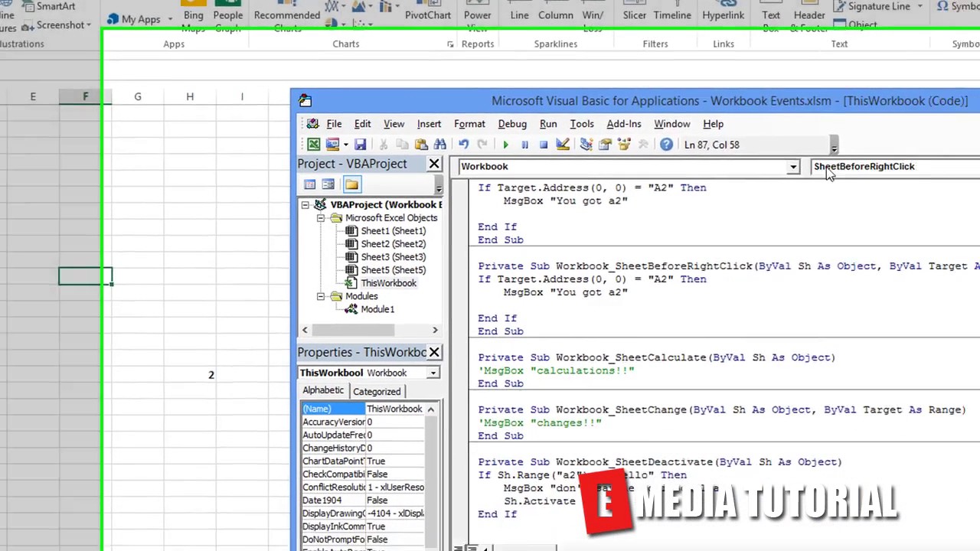Image resolution: width=980 pixels, height=551 pixels.
Task: Click the Excel icon left of File menu
Action: pos(312,124)
